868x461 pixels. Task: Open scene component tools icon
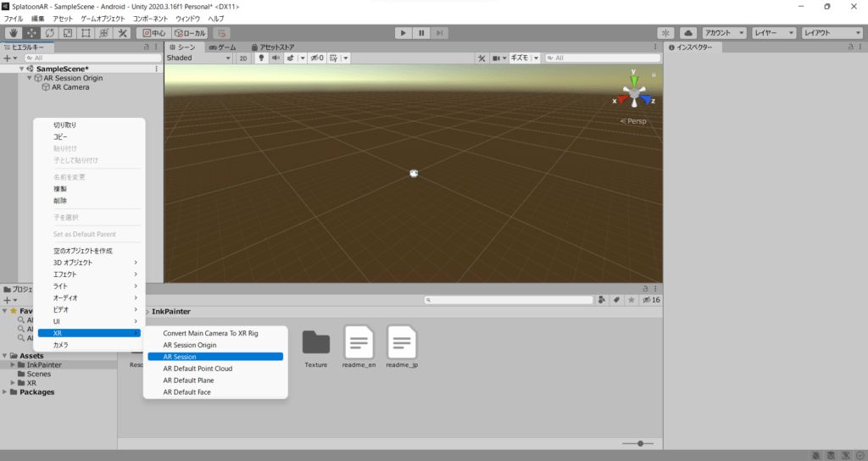click(x=481, y=58)
